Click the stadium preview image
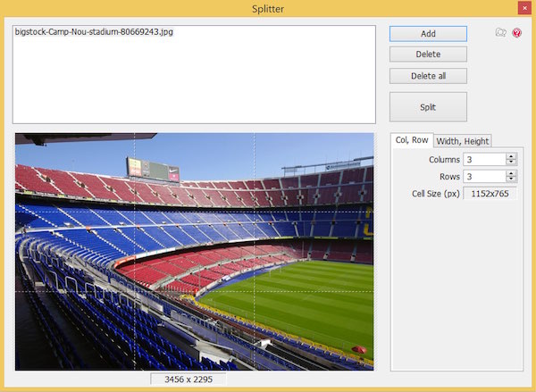Viewport: 536px width, 392px height. point(194,251)
